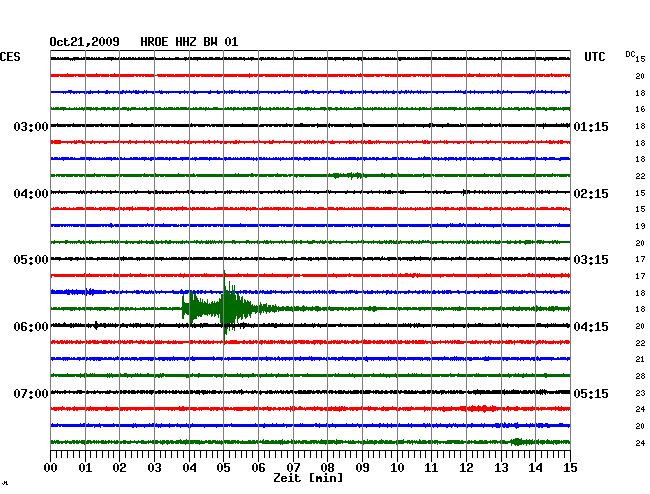Click the CES time zone label
The height and width of the screenshot is (494, 650).
(x=10, y=57)
